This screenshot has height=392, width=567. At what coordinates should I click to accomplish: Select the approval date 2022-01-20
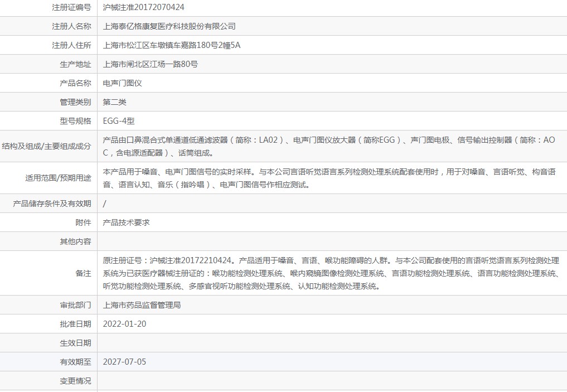coord(124,324)
